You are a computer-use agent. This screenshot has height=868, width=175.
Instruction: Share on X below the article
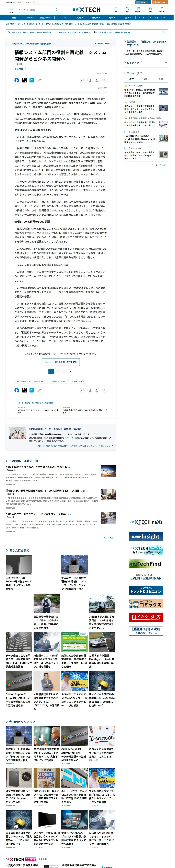[x=24, y=390]
